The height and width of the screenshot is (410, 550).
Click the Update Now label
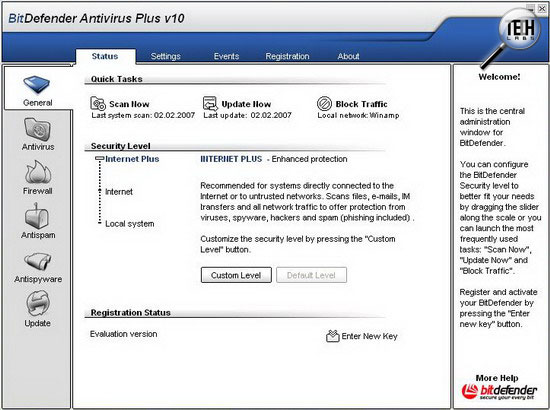click(x=246, y=104)
